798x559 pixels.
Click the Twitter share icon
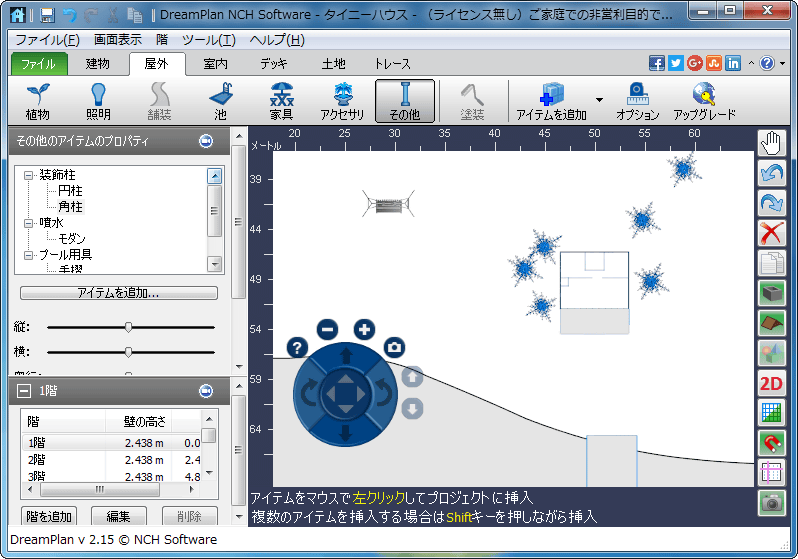pos(676,64)
